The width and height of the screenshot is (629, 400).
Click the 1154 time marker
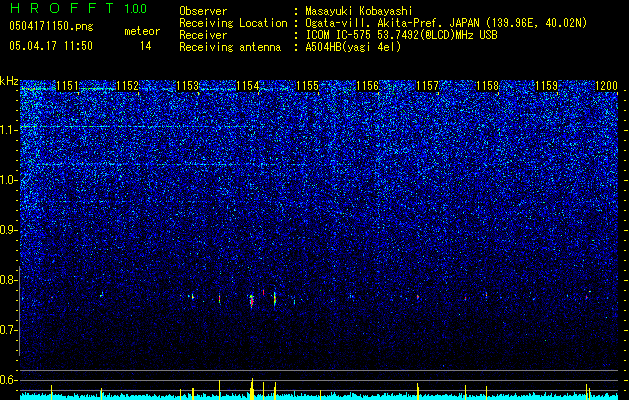tap(248, 86)
